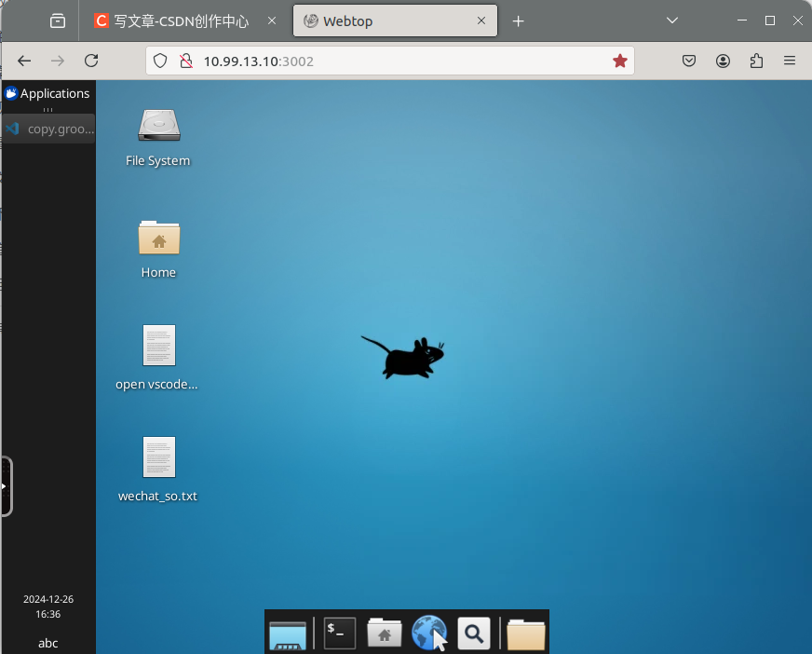The image size is (812, 654).
Task: Open Application Finder magnifier in dock
Action: pos(474,634)
